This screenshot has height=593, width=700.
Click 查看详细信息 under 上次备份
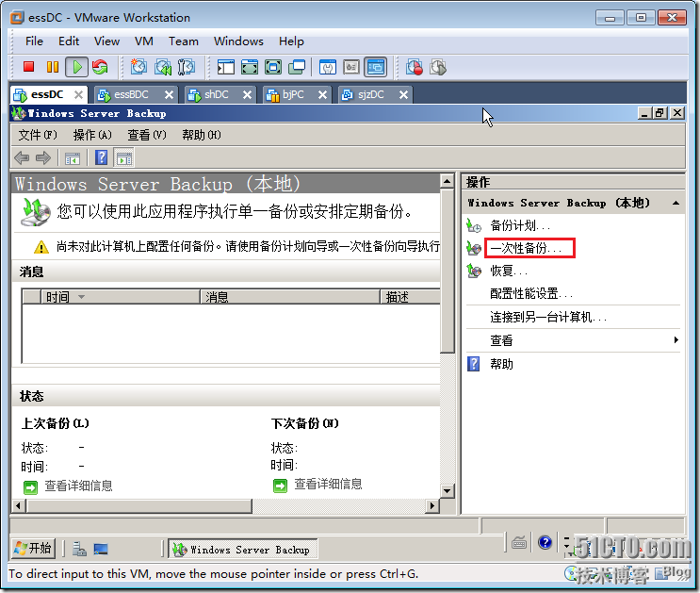[78, 486]
